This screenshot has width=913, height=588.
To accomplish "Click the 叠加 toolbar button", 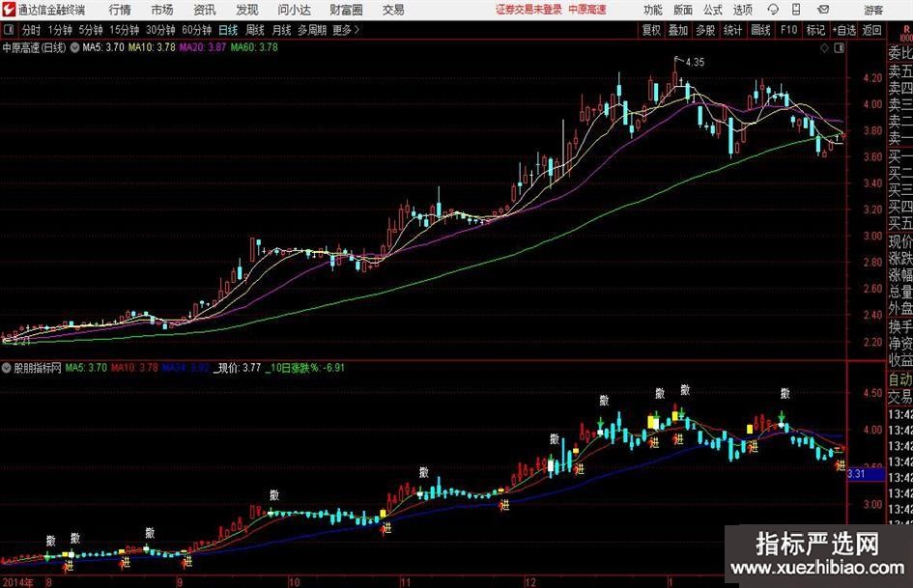I will [678, 30].
